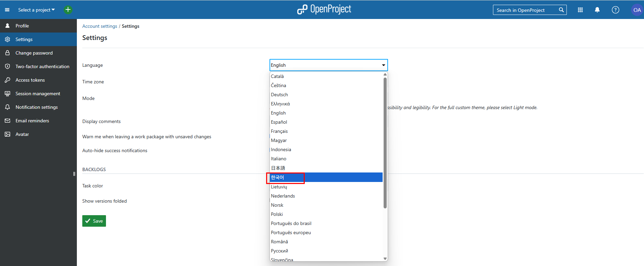Click the OpenProject logo

click(324, 9)
